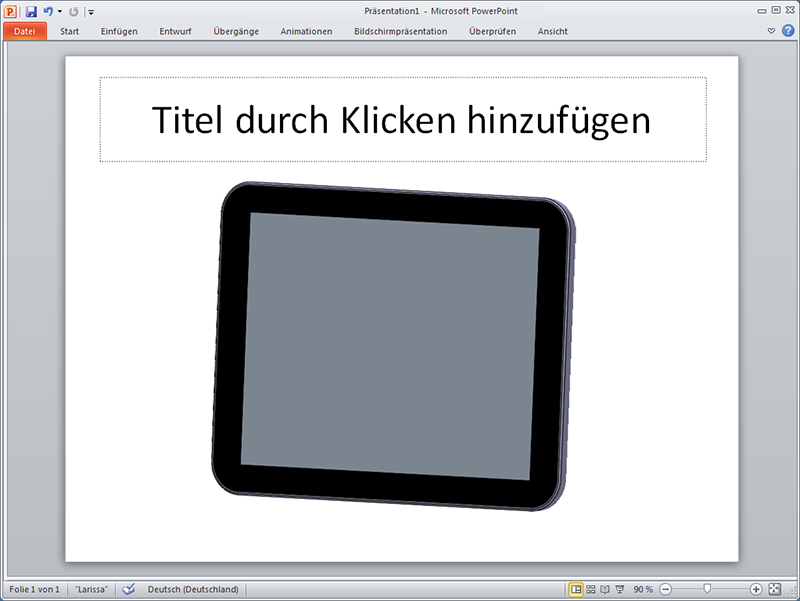Select the Entwurf ribbon tab
Viewport: 800px width, 601px height.
click(175, 31)
